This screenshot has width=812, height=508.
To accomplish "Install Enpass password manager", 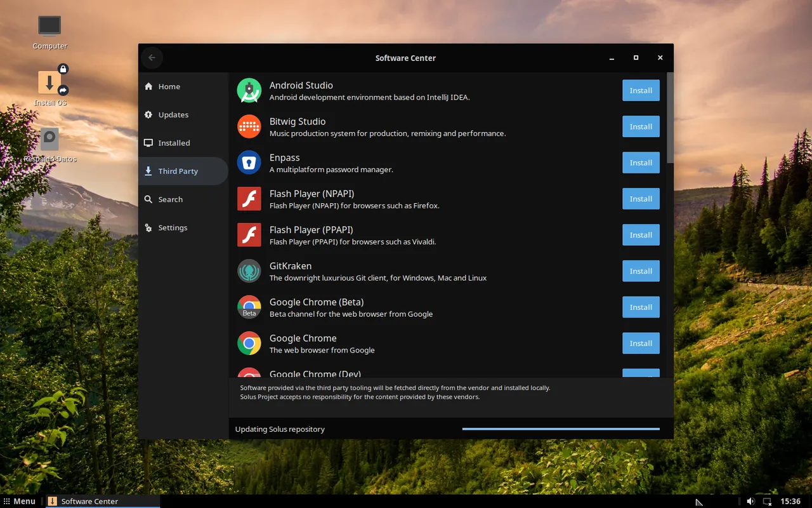I will point(641,163).
